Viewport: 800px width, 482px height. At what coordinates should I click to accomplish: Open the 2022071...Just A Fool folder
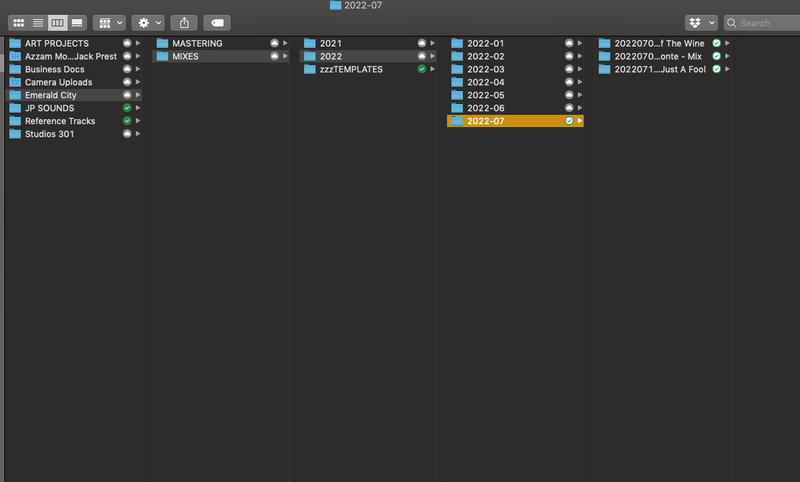click(x=663, y=69)
